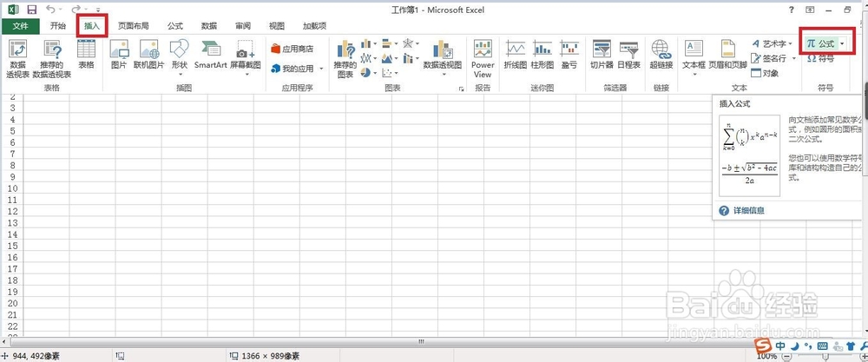Open the 详细信息 link in tooltip

749,210
